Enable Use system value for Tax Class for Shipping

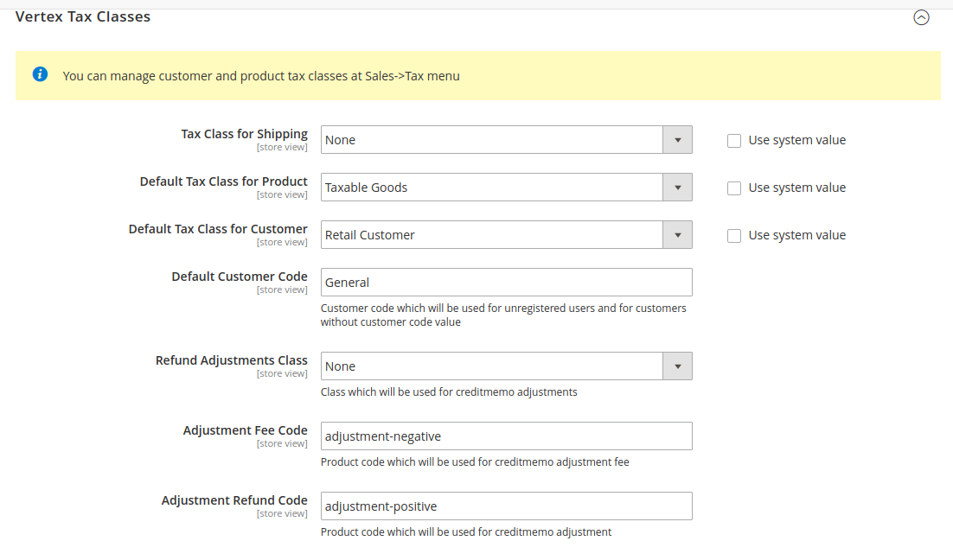[x=734, y=140]
